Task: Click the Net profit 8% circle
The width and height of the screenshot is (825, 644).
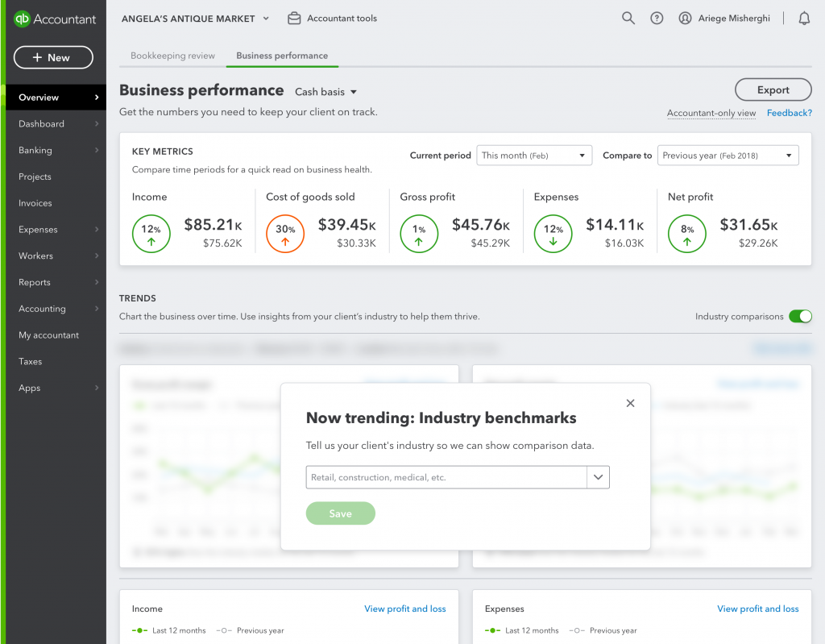Action: point(687,234)
